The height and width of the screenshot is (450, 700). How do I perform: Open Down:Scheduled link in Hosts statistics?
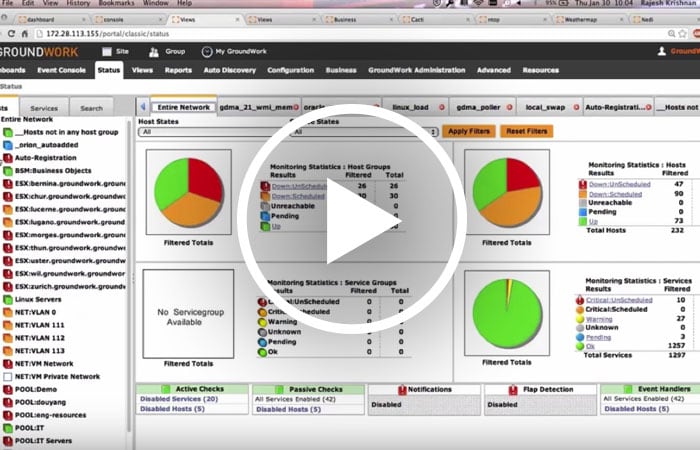click(x=615, y=194)
